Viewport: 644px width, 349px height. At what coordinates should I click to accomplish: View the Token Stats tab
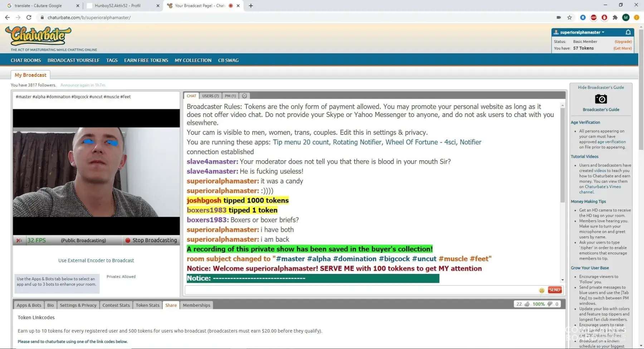click(147, 305)
